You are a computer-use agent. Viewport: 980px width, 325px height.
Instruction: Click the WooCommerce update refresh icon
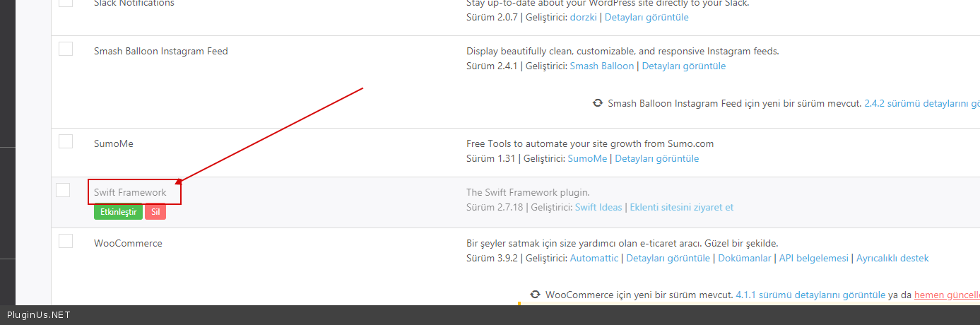click(536, 295)
